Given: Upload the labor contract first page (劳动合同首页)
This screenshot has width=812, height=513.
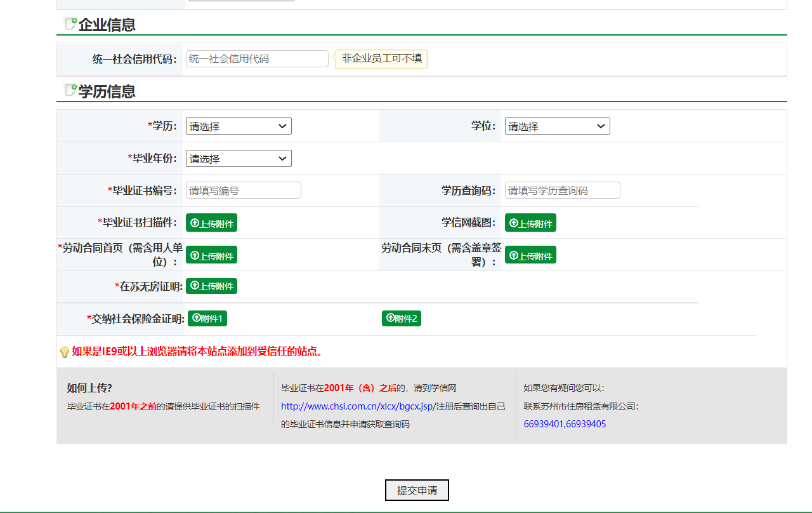Looking at the screenshot, I should 211,255.
